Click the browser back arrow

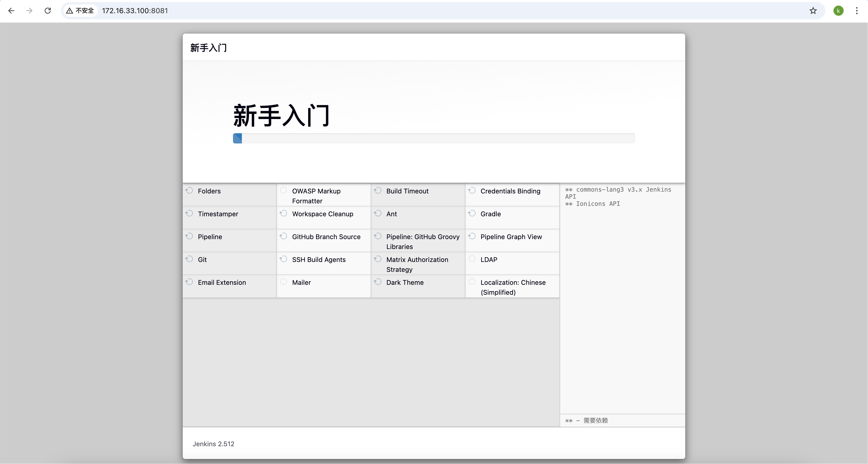[x=11, y=11]
